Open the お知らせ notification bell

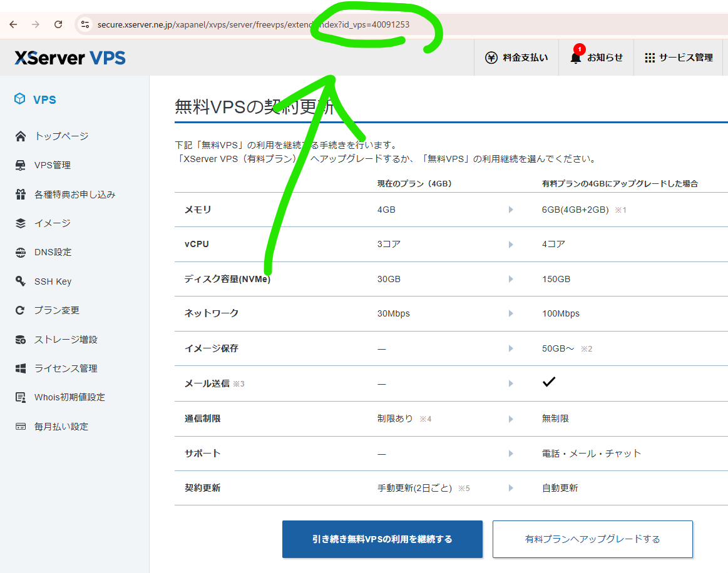(576, 58)
